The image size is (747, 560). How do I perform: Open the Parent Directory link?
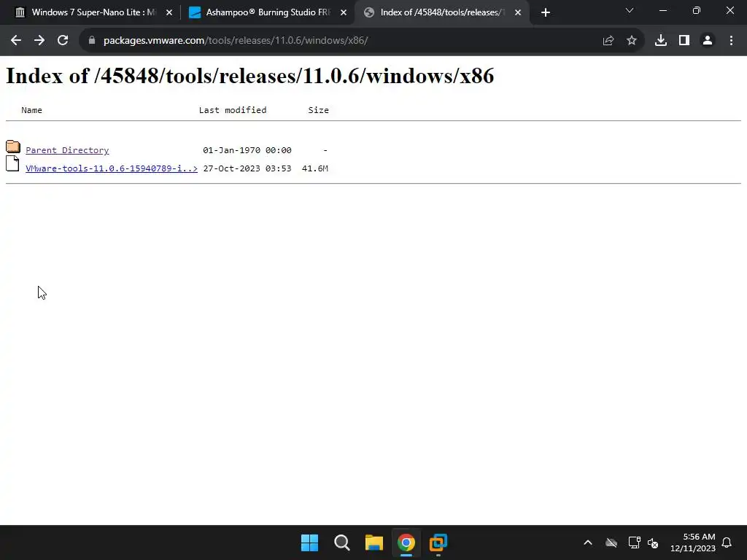click(x=67, y=150)
